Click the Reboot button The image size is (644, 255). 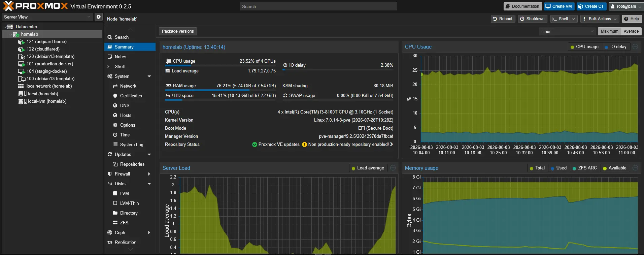click(x=503, y=19)
